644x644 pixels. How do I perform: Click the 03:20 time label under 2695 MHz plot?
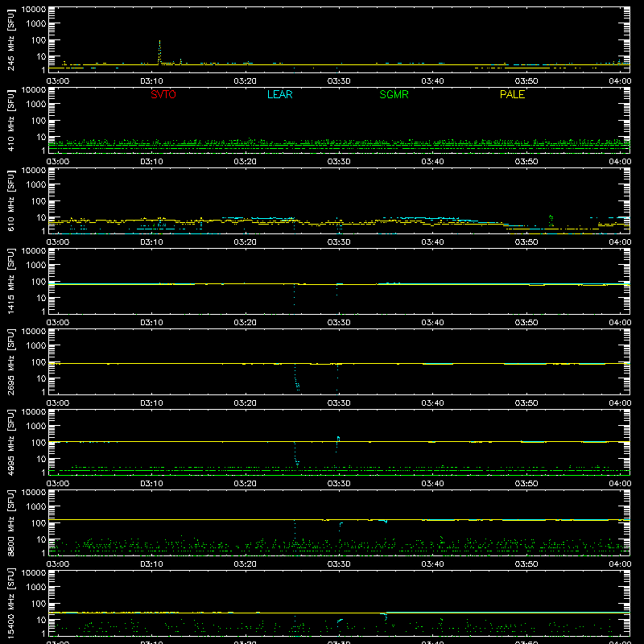coord(246,403)
